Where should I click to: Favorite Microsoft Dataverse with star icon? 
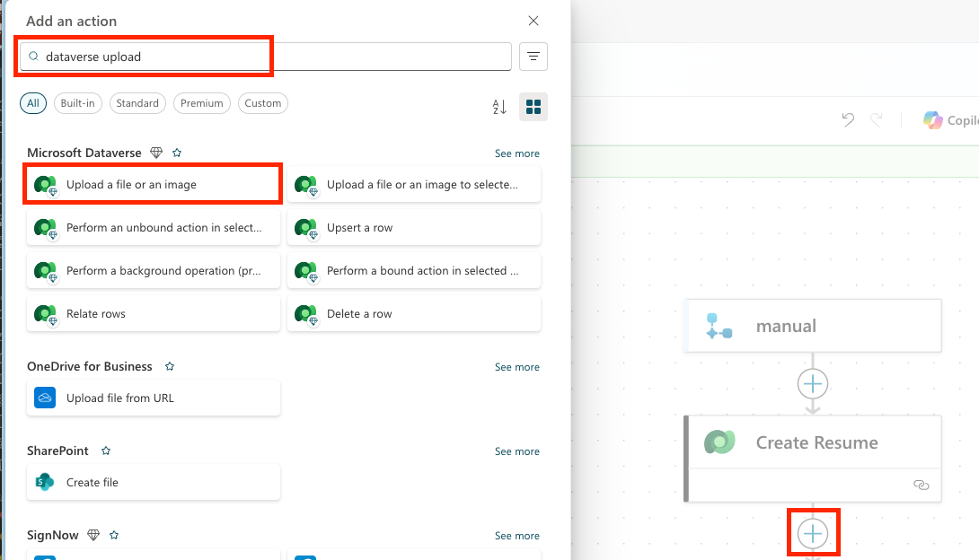tap(177, 153)
